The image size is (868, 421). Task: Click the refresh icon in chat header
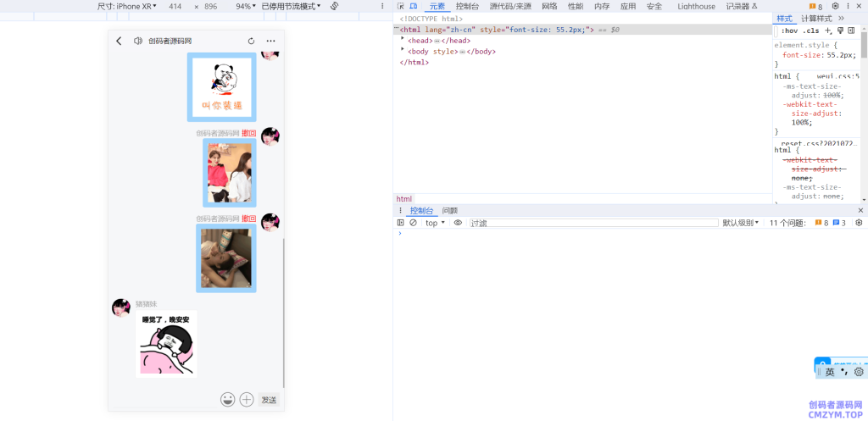click(x=251, y=41)
